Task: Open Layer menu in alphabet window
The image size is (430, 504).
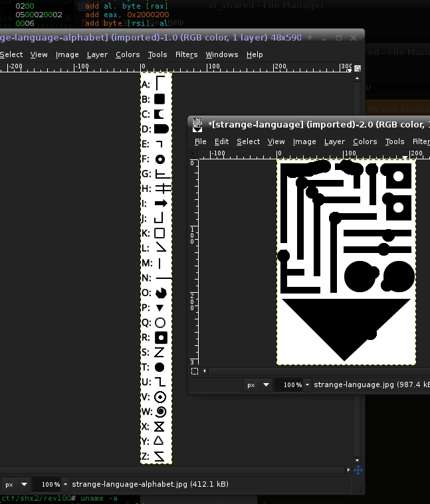Action: pos(97,54)
